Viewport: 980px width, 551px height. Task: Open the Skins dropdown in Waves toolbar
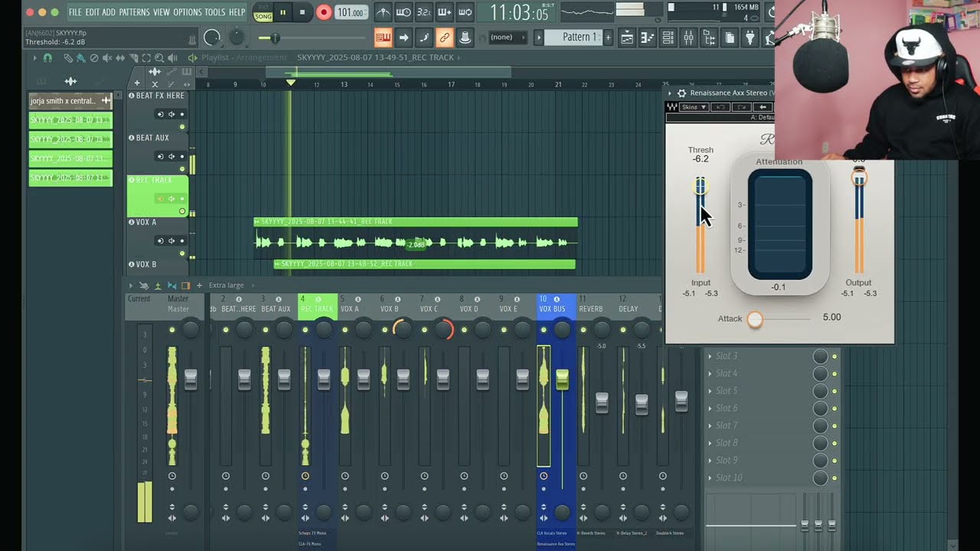coord(694,107)
